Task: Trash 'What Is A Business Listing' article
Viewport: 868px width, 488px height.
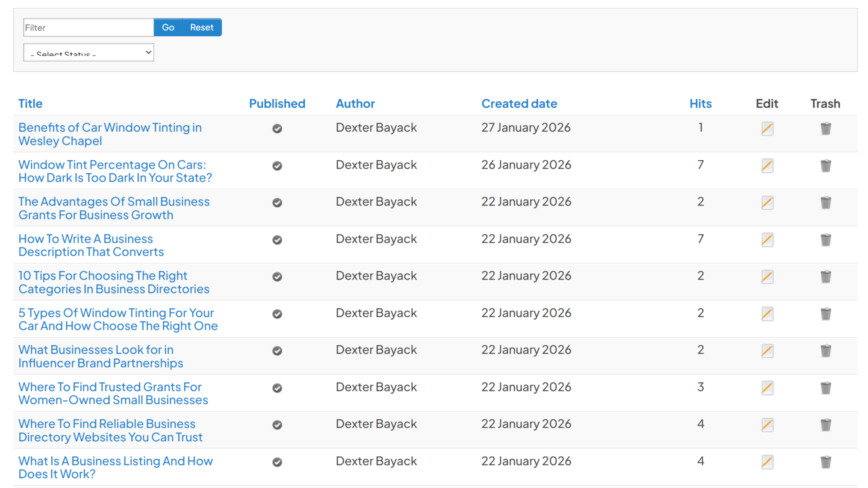Action: pyautogui.click(x=825, y=462)
